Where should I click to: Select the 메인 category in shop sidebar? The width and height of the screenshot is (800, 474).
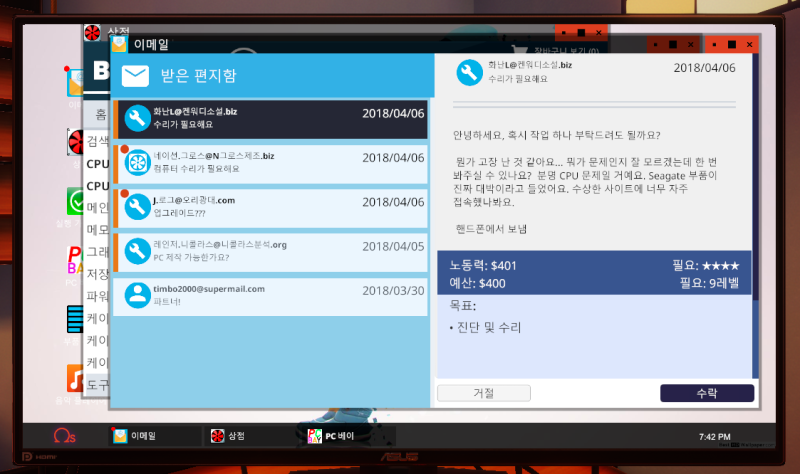97,207
